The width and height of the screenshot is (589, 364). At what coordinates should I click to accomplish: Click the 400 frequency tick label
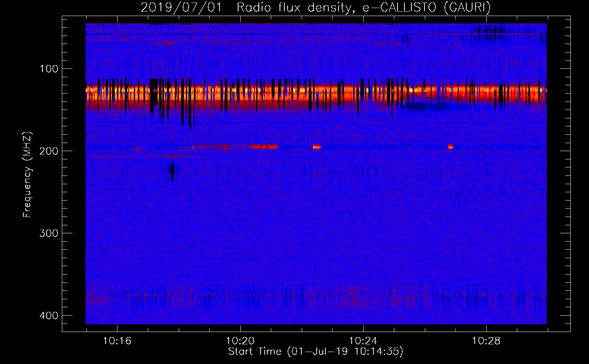tap(49, 316)
